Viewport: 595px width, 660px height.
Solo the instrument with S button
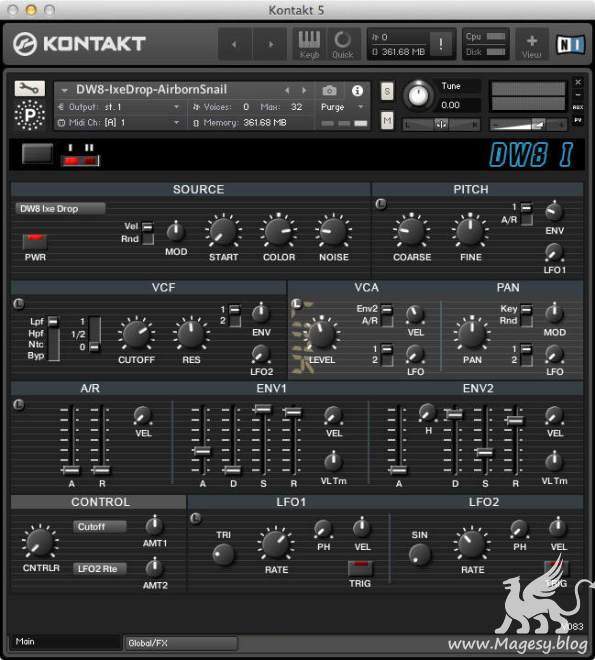point(387,91)
